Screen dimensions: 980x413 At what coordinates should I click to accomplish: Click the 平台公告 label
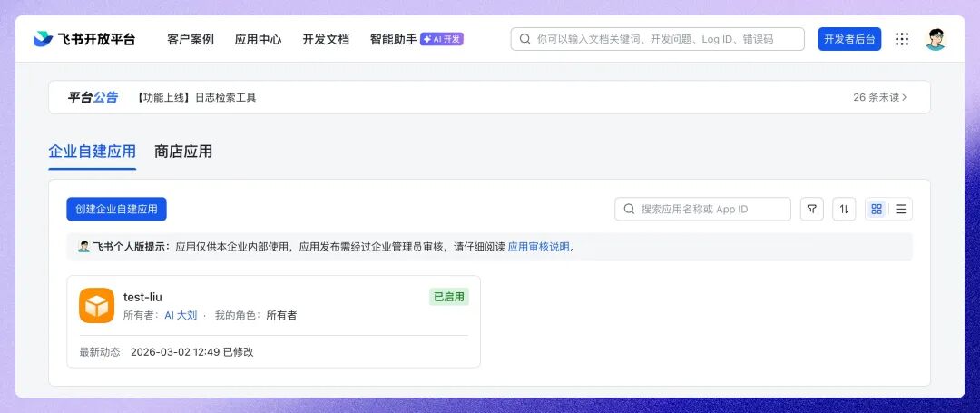tap(93, 97)
